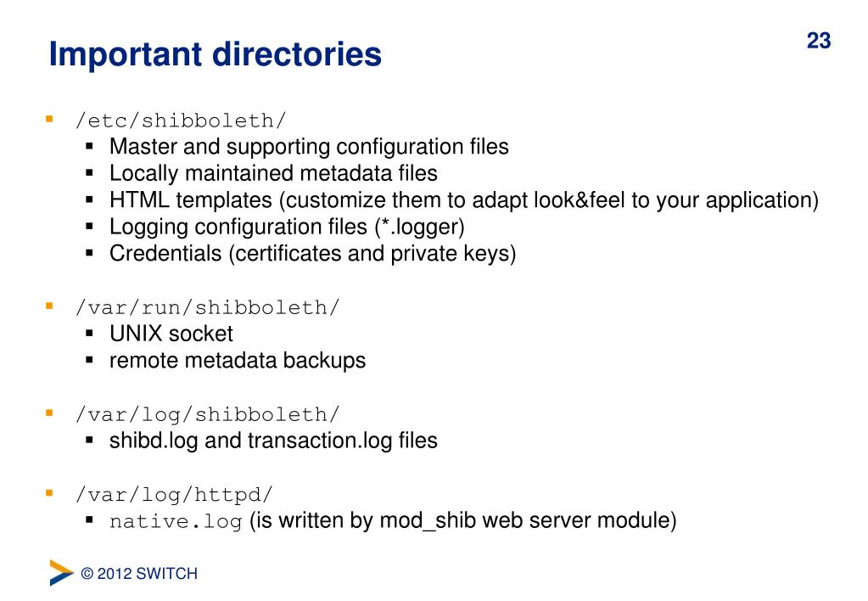Image resolution: width=868 pixels, height=601 pixels.
Task: Click shibd.log and transaction.log files text
Action: pos(273,441)
